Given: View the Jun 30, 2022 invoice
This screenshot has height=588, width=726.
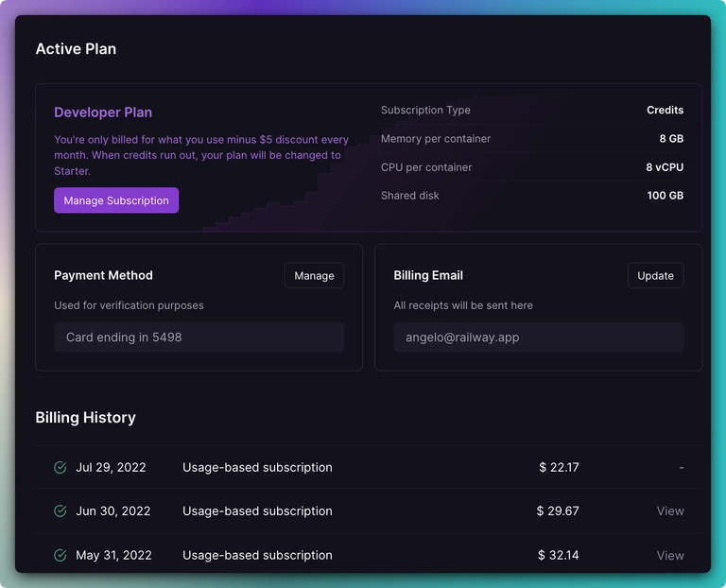Looking at the screenshot, I should pyautogui.click(x=670, y=511).
